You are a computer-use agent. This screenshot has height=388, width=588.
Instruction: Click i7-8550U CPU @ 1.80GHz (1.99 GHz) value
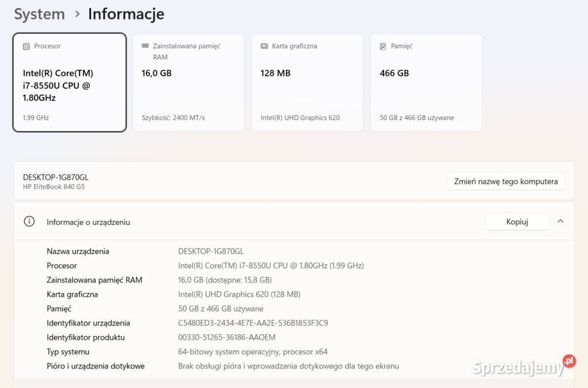click(271, 266)
